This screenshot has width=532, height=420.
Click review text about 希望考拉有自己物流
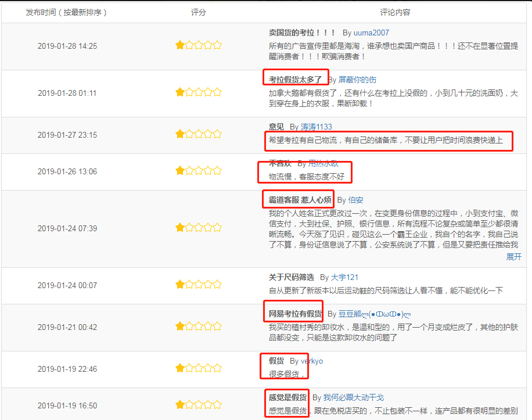[x=386, y=140]
